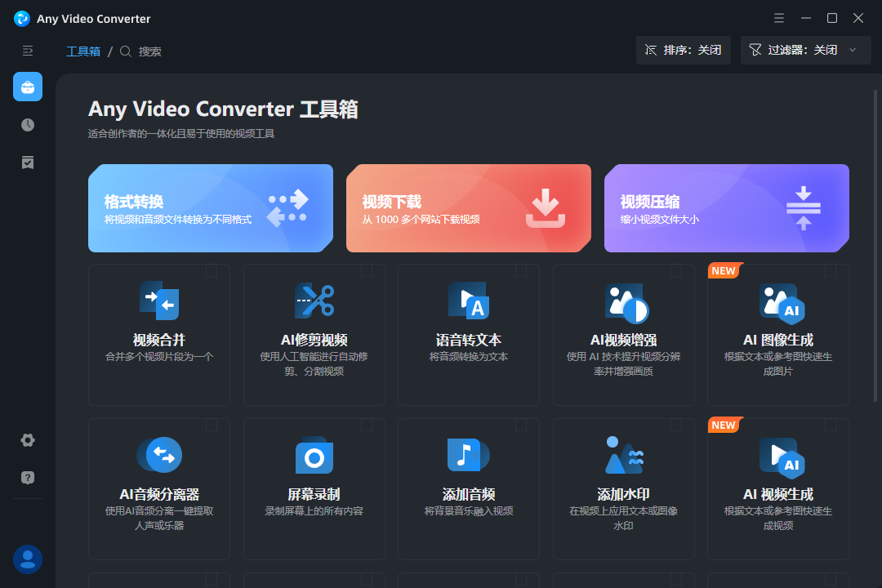Open the toolbox briefcase icon in sidebar
This screenshot has width=882, height=588.
28,87
